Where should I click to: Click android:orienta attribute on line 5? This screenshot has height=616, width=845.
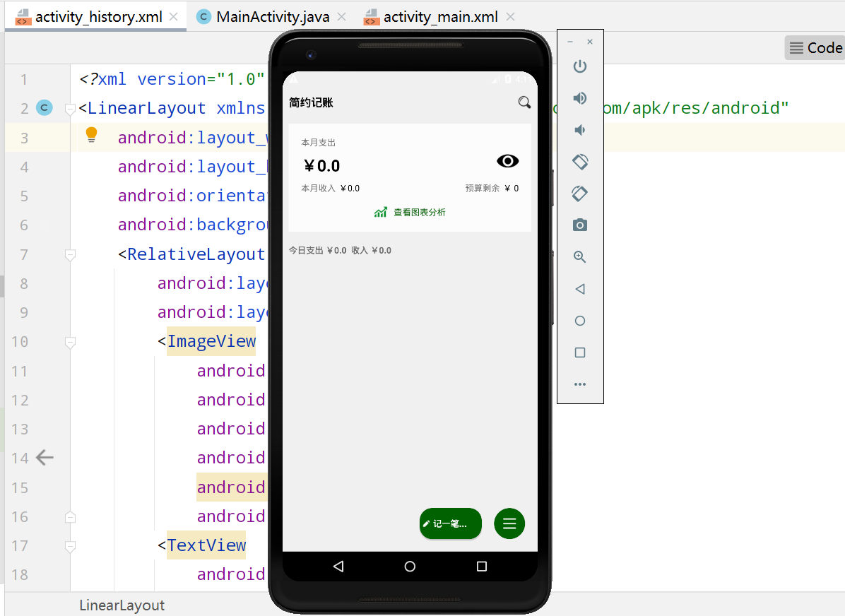click(x=191, y=196)
